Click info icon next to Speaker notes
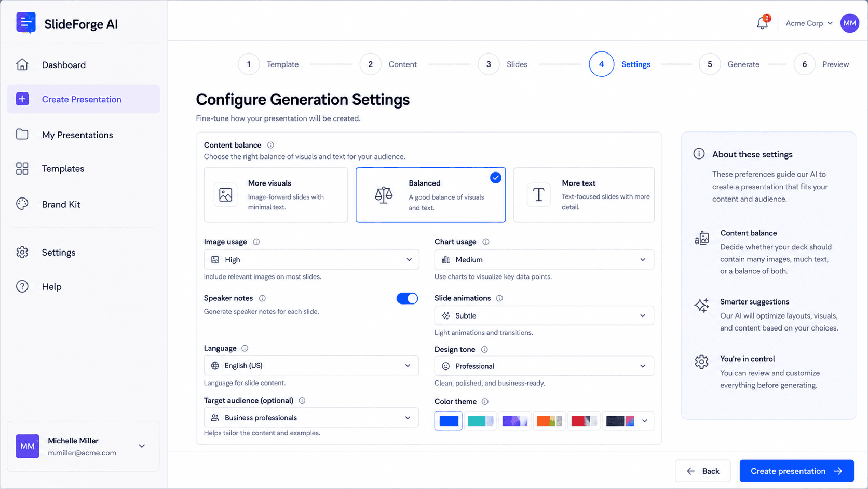 click(x=262, y=298)
